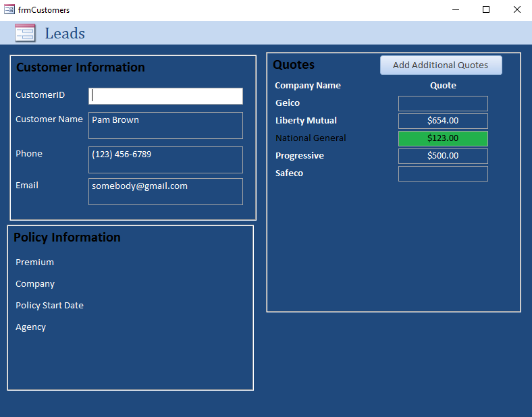Click the Progressive company name
The height and width of the screenshot is (417, 532).
[300, 156]
